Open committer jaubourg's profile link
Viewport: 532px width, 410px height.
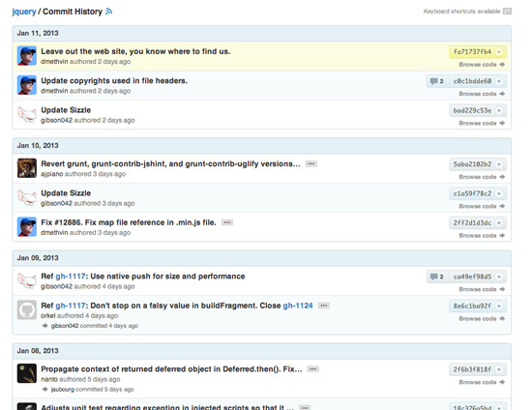63,390
